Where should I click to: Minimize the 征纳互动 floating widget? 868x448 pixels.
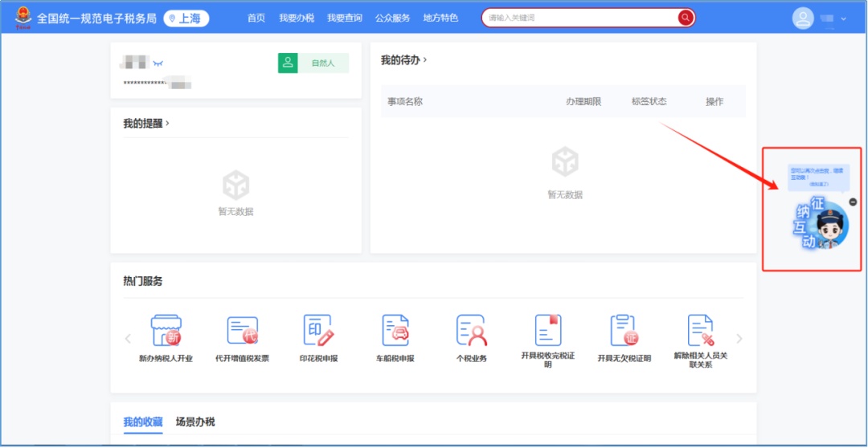click(853, 202)
